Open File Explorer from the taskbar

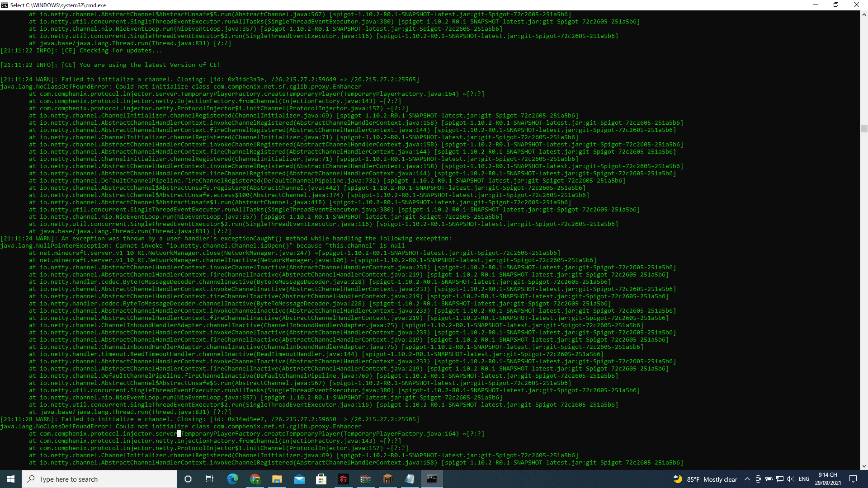point(277,479)
